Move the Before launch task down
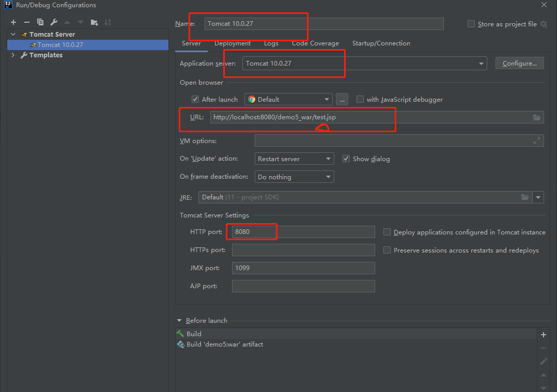The width and height of the screenshot is (557, 392). [543, 388]
